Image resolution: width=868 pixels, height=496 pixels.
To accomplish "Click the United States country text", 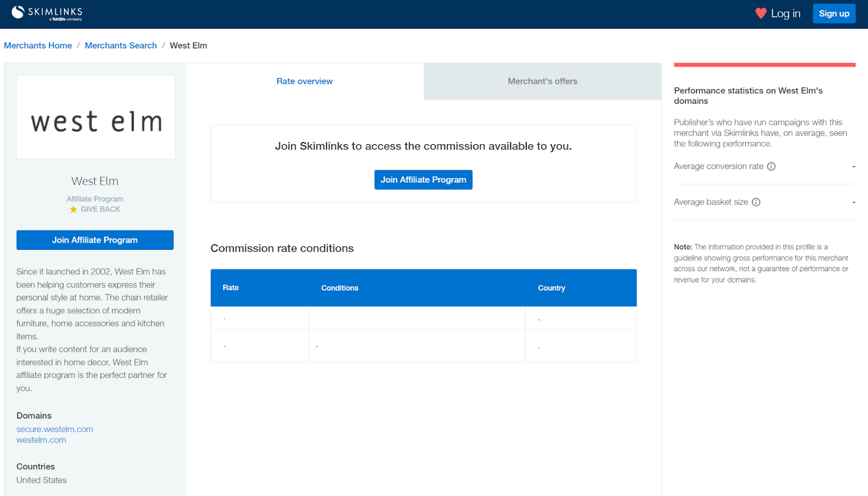I will [x=41, y=480].
